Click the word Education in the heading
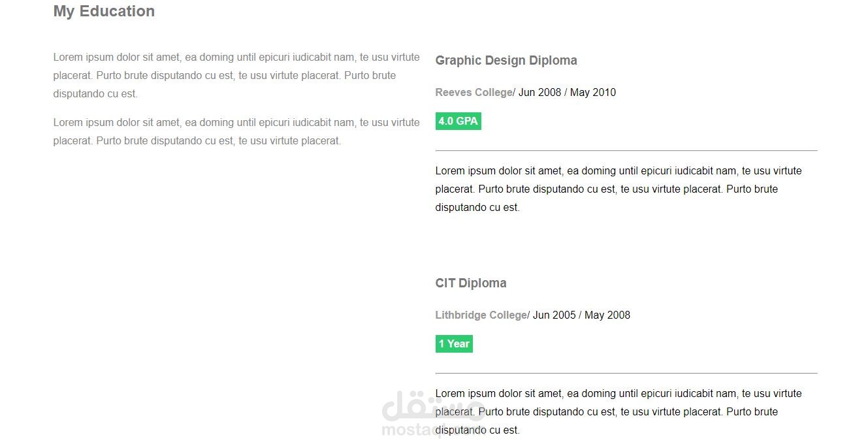Viewport: 868px width, 448px height. click(x=117, y=11)
